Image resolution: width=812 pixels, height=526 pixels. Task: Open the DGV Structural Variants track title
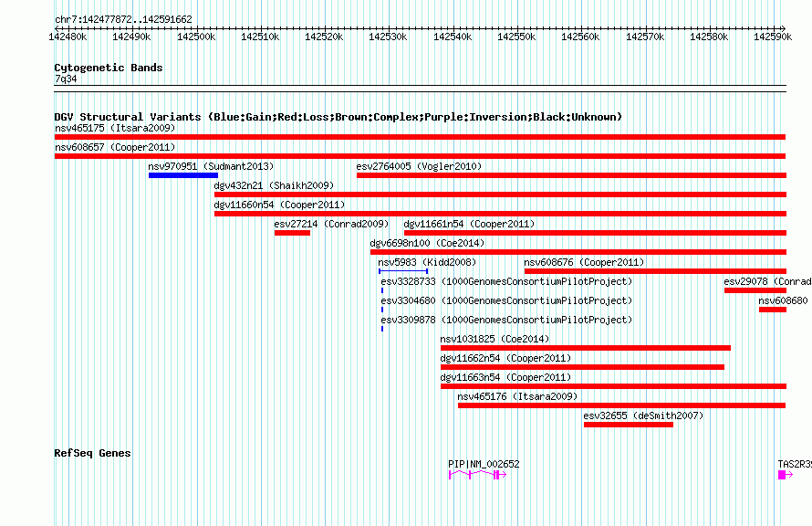pos(338,117)
